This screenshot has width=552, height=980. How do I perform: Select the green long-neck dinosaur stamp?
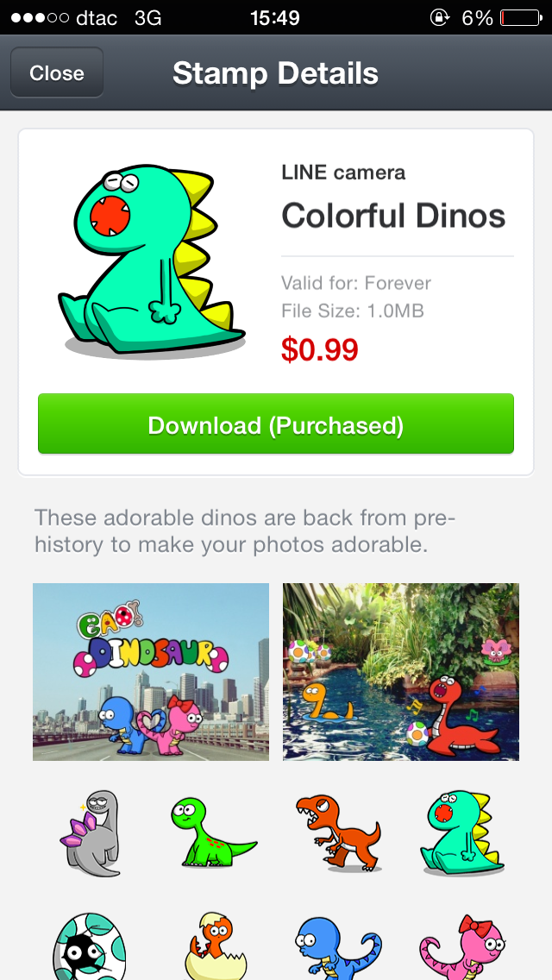[x=213, y=832]
